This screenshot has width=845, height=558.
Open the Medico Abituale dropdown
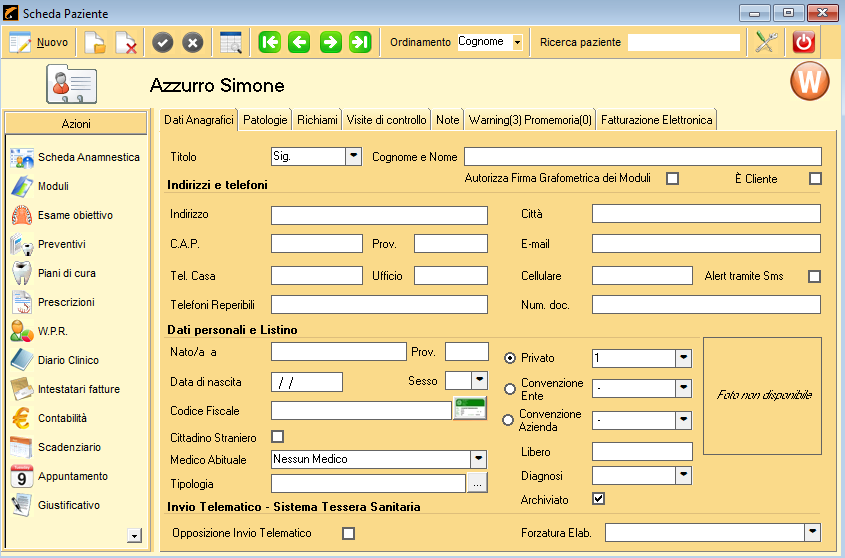tap(479, 459)
